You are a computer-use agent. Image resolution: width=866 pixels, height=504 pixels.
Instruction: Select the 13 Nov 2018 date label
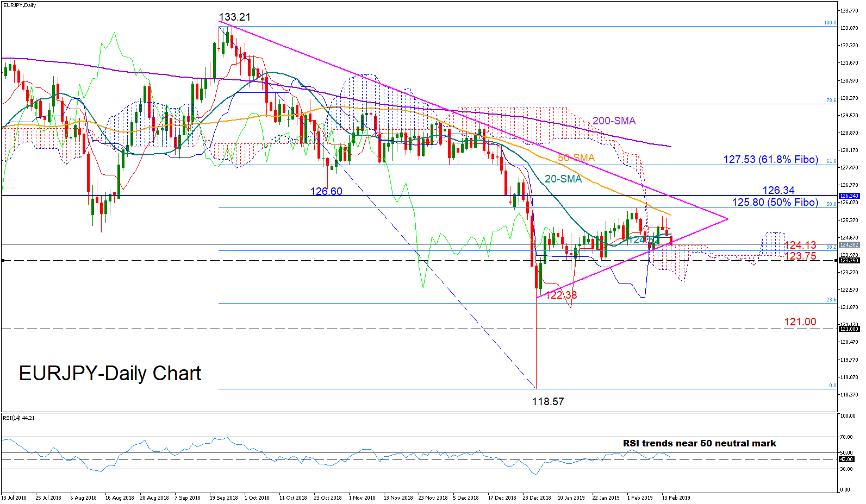[x=398, y=497]
